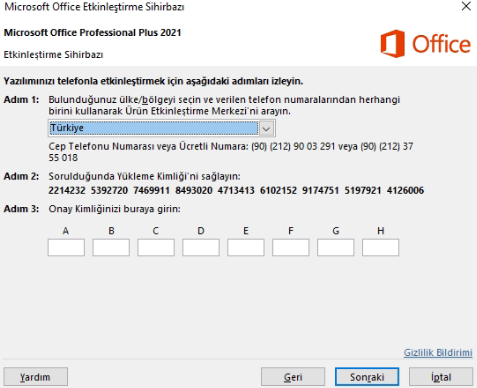This screenshot has width=477, height=388.
Task: Open the Gizlilik Bildirimi privacy link
Action: [438, 352]
